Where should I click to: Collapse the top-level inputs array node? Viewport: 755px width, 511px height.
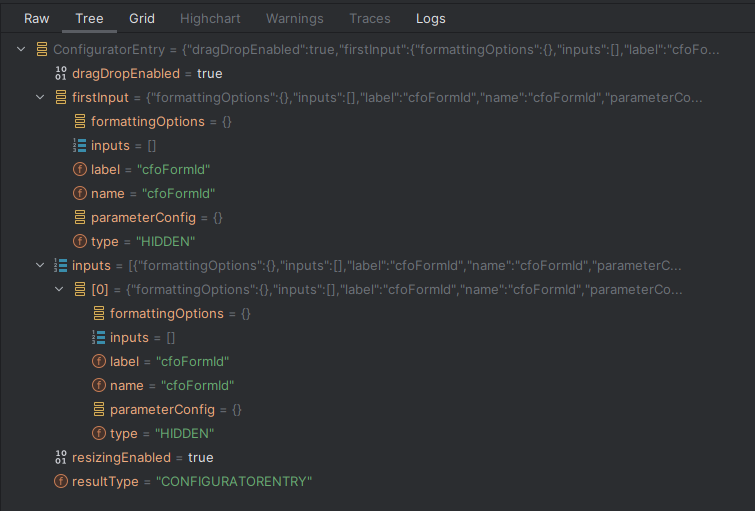pyautogui.click(x=40, y=265)
